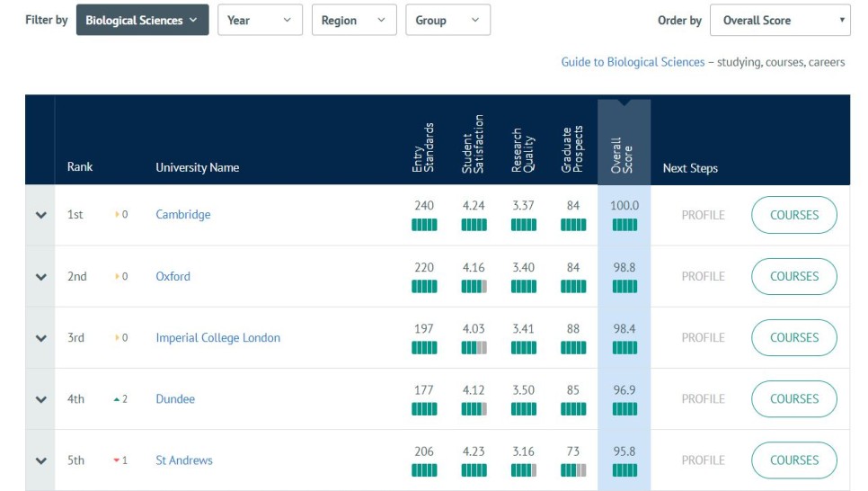Click St Andrews' overall score 95.8

coord(624,451)
